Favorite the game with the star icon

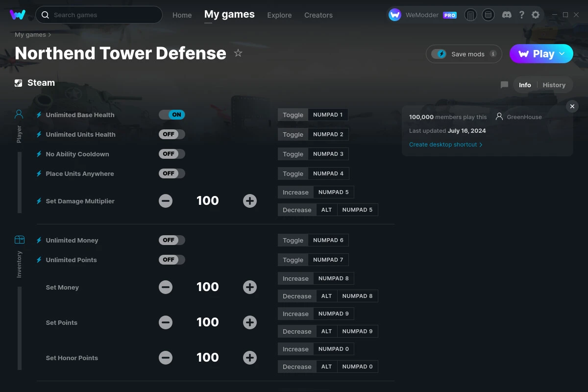(238, 53)
